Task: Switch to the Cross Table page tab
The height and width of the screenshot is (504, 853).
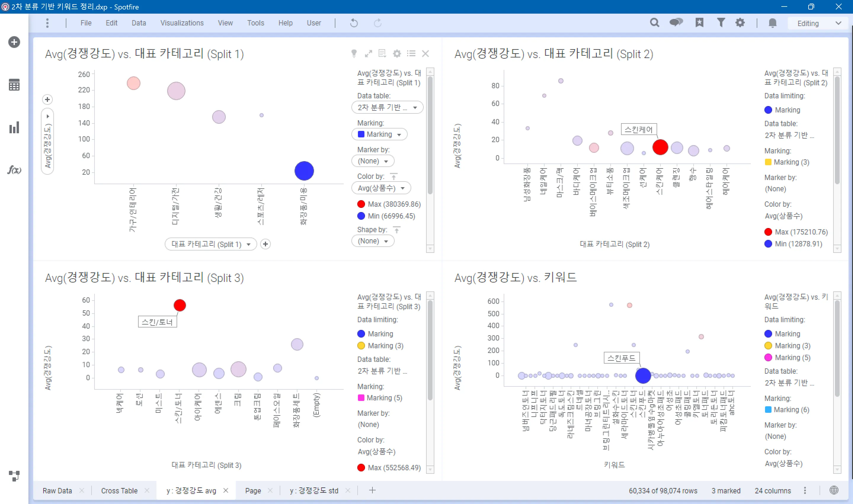Action: click(x=119, y=490)
